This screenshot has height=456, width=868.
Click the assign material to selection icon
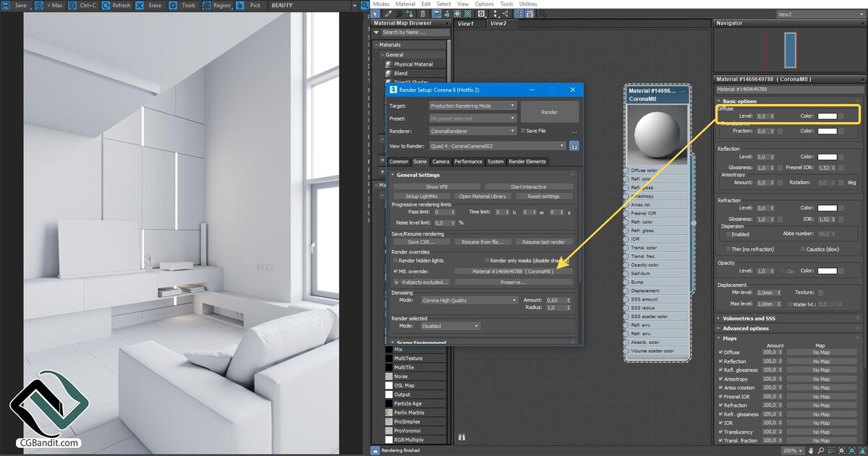click(x=409, y=14)
